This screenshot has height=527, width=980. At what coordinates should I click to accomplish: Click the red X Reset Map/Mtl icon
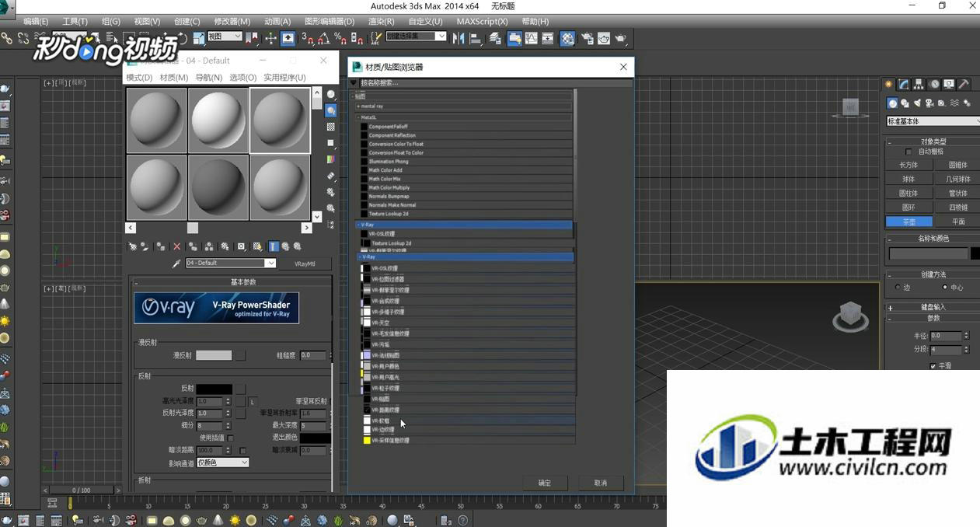(x=176, y=246)
